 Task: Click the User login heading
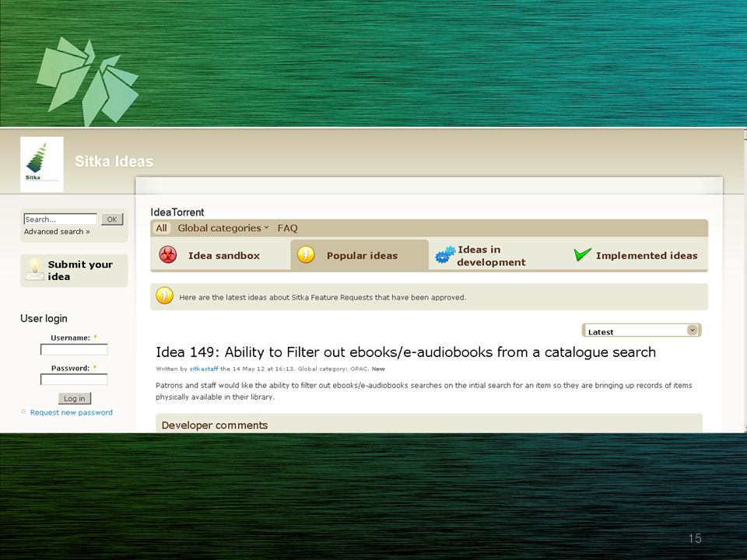44,319
